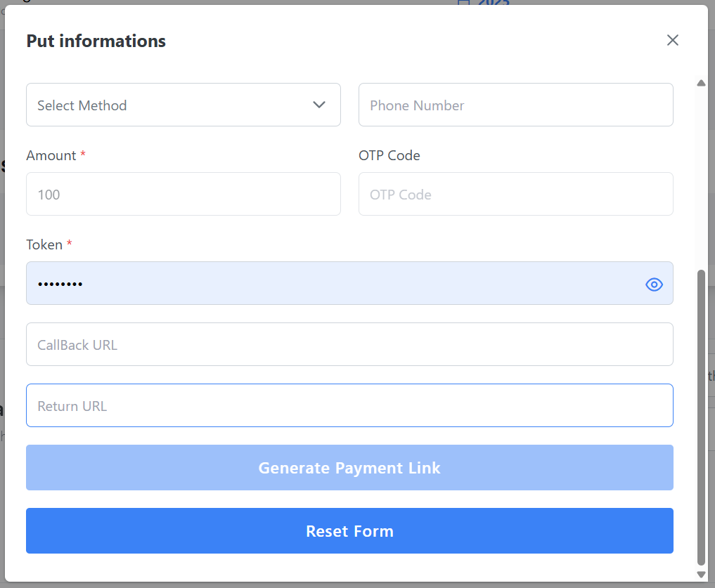Click the Put informations dialog title
This screenshot has width=715, height=588.
(96, 41)
